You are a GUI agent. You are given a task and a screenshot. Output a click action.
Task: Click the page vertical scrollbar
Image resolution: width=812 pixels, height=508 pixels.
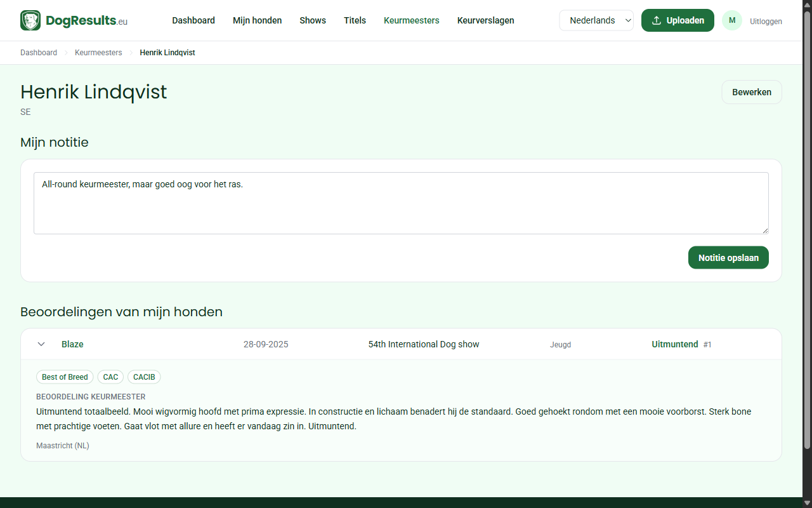tap(807, 229)
